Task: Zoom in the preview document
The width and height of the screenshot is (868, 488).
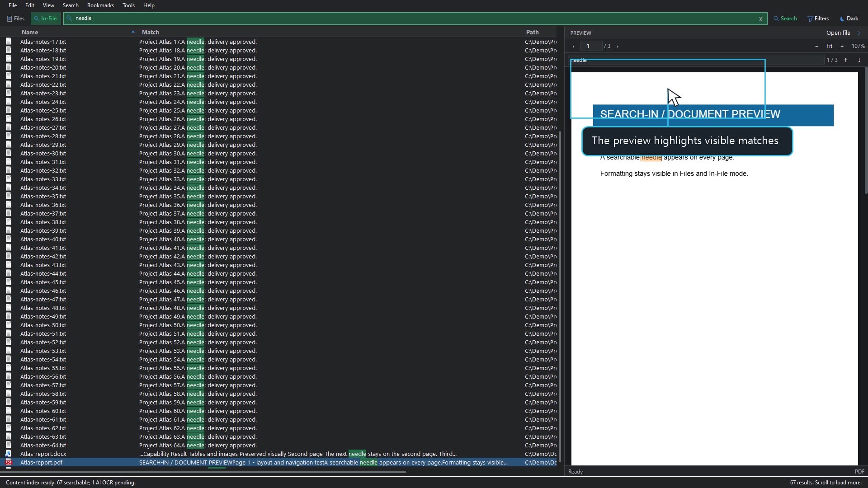Action: point(842,46)
